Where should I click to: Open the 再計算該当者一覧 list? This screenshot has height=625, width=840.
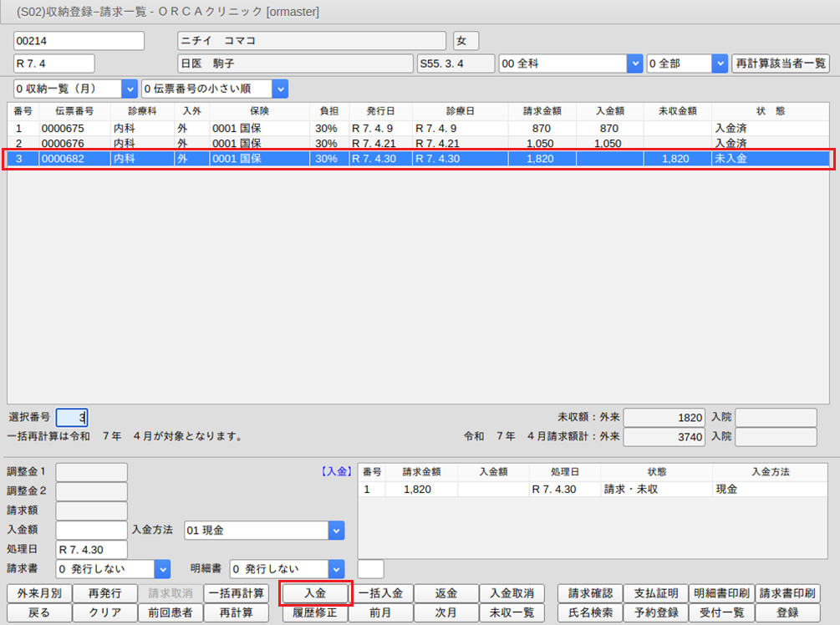click(779, 64)
